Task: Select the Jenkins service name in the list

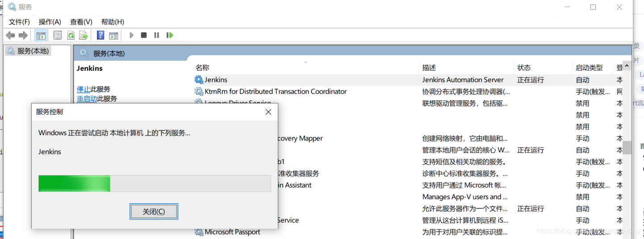Action: 216,80
